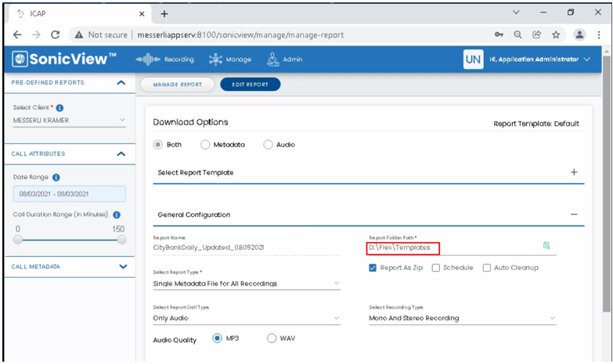
Task: Open the Application Administrator user dropdown
Action: coord(540,59)
